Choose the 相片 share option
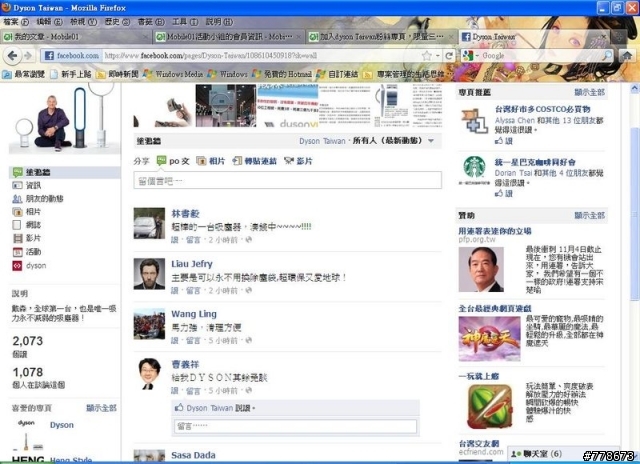Screen dimensions: 640x464 tap(211, 161)
